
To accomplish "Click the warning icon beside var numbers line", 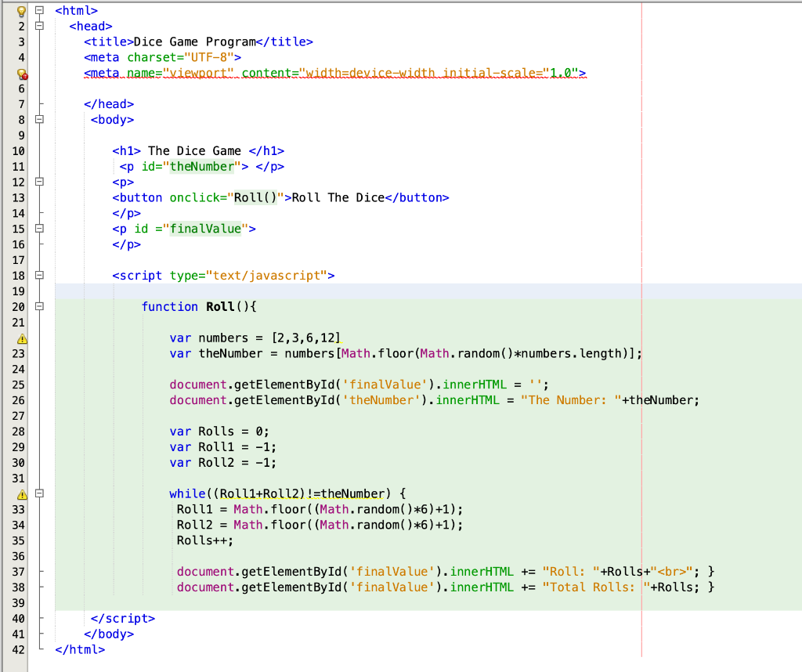I will (22, 338).
